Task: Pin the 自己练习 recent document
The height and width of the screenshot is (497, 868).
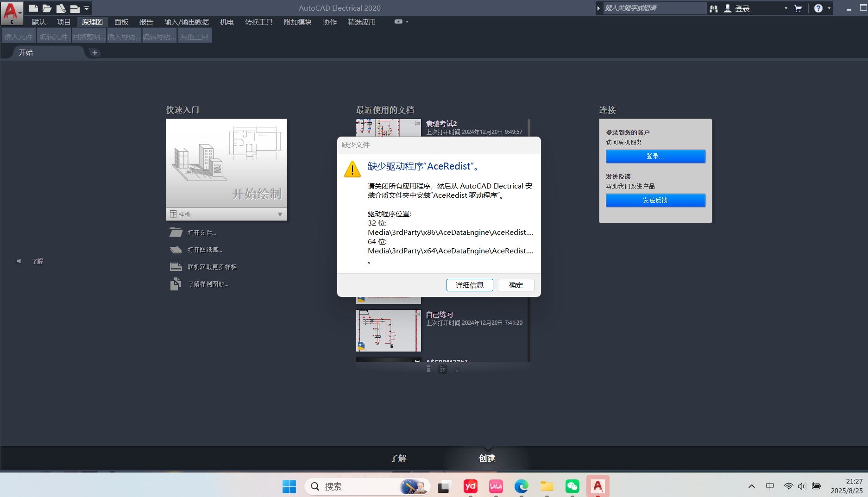Action: pyautogui.click(x=417, y=314)
